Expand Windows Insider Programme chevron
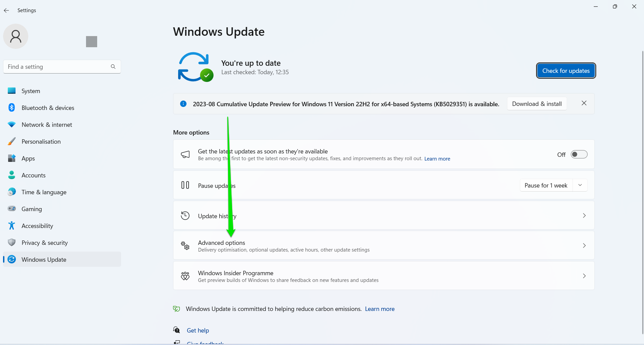Screen dimensions: 644x345 584,276
